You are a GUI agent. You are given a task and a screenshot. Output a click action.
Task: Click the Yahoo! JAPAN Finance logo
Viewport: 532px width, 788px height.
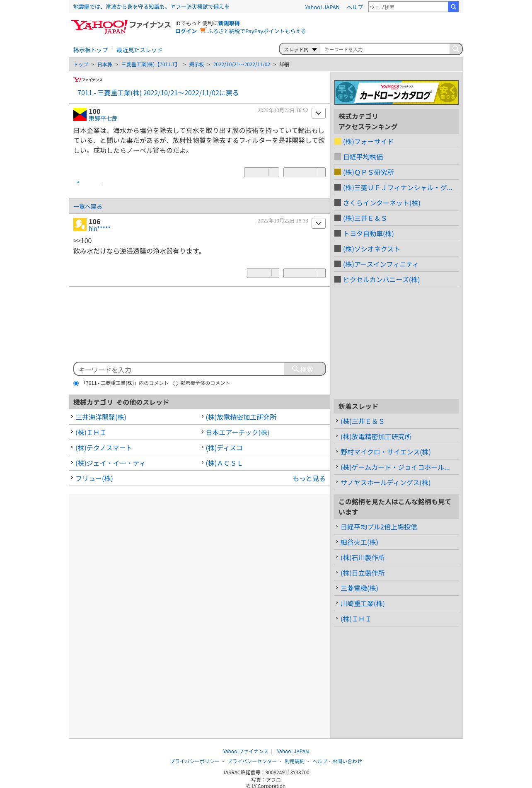pos(121,27)
